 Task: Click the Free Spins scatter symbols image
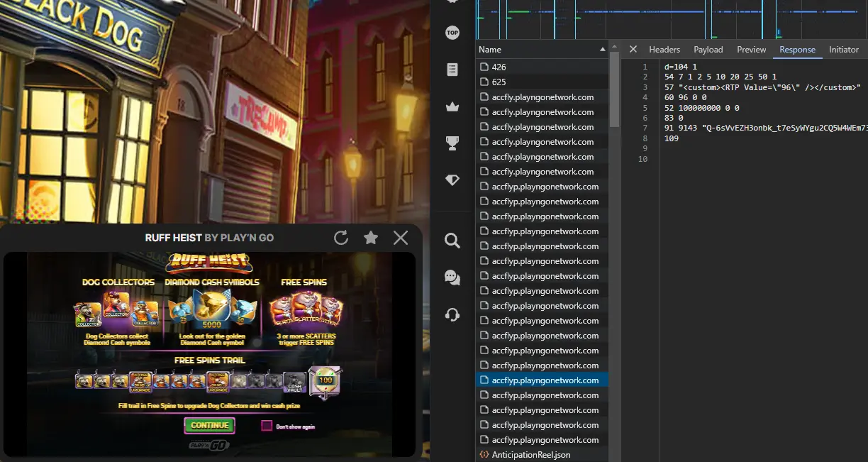(x=305, y=311)
